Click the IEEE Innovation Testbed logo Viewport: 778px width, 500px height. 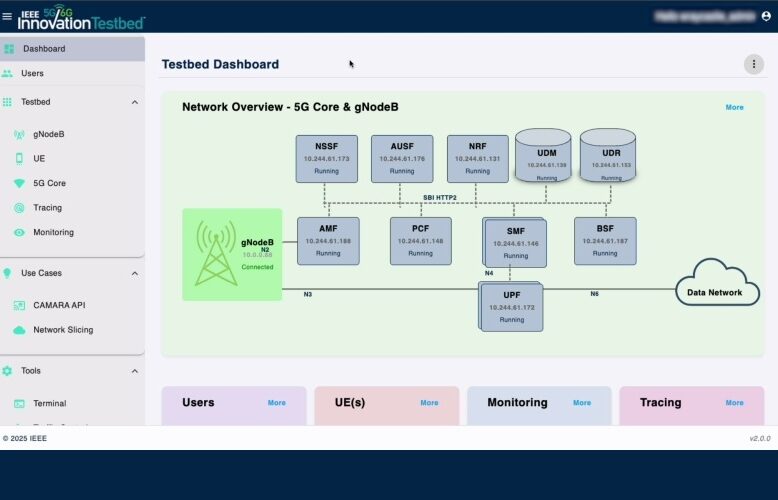point(81,17)
